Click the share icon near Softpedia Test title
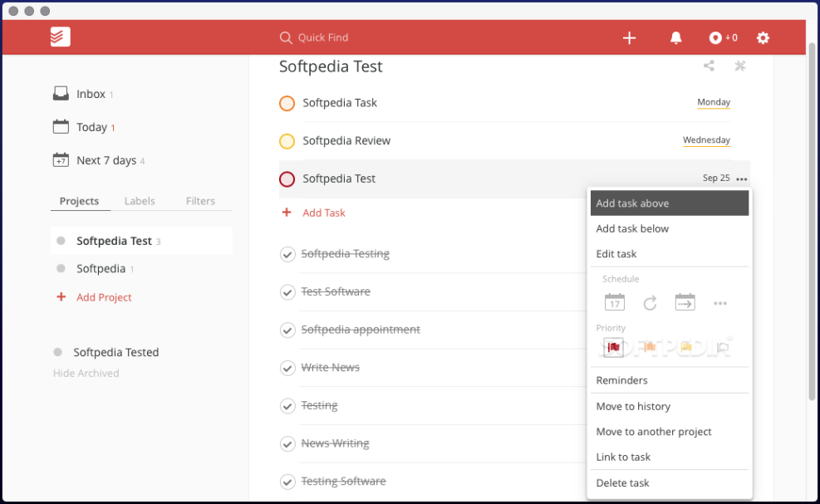The image size is (820, 504). [x=709, y=66]
